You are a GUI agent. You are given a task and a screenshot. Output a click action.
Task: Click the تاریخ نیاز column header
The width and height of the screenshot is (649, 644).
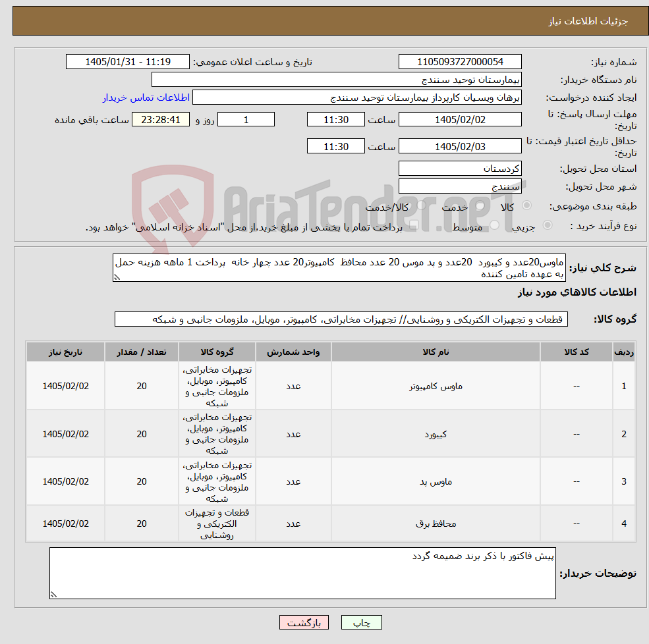65,352
